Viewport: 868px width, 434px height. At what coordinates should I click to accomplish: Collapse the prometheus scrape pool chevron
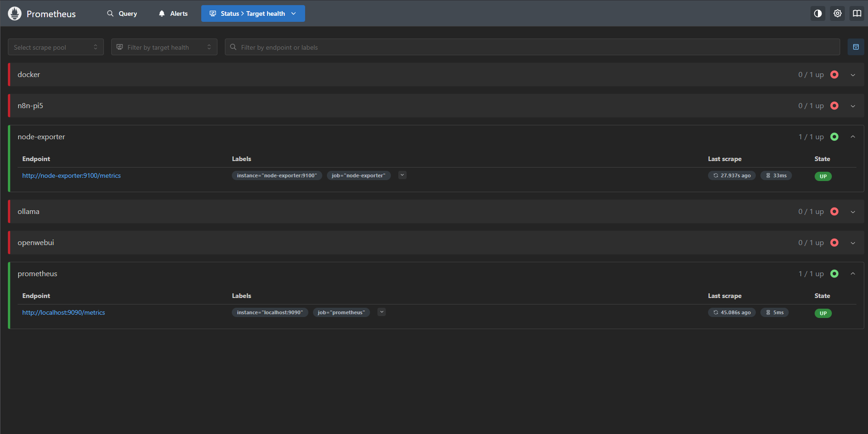(x=853, y=273)
